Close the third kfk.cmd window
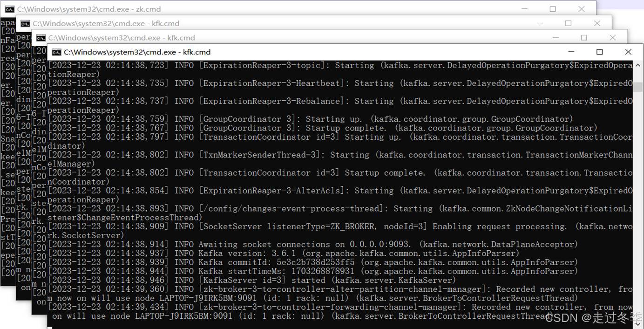644x329 pixels. click(x=612, y=38)
